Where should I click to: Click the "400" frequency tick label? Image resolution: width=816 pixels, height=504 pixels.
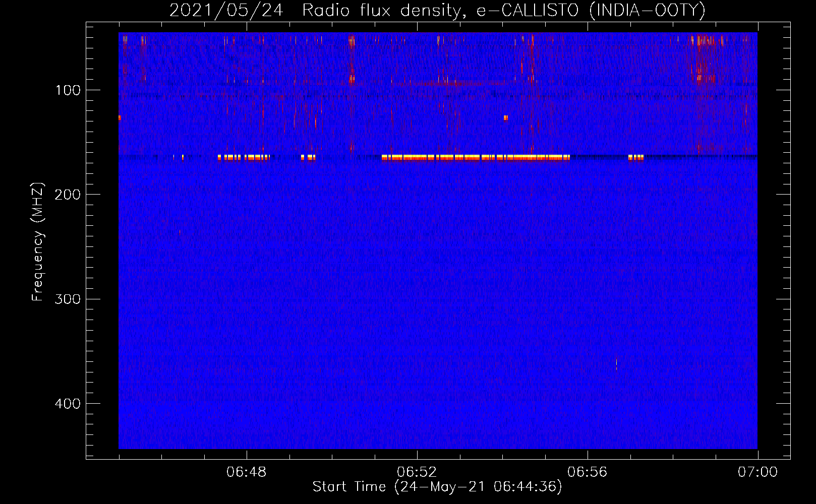tap(68, 403)
